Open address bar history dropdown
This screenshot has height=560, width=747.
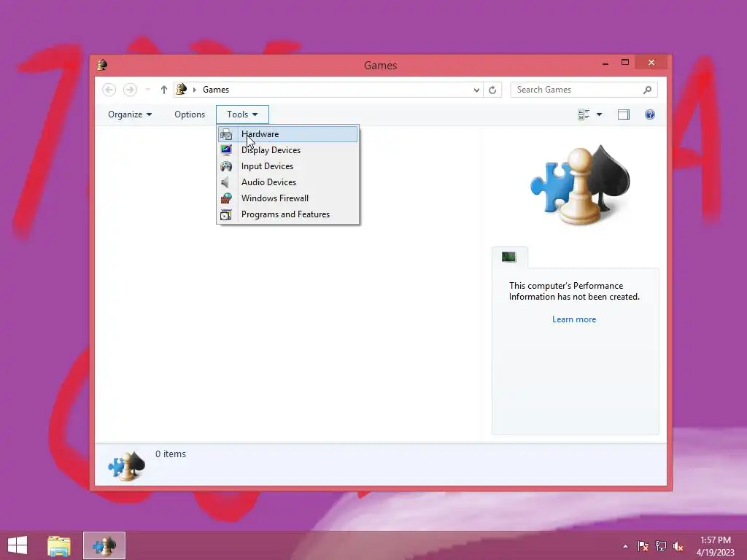pyautogui.click(x=476, y=90)
